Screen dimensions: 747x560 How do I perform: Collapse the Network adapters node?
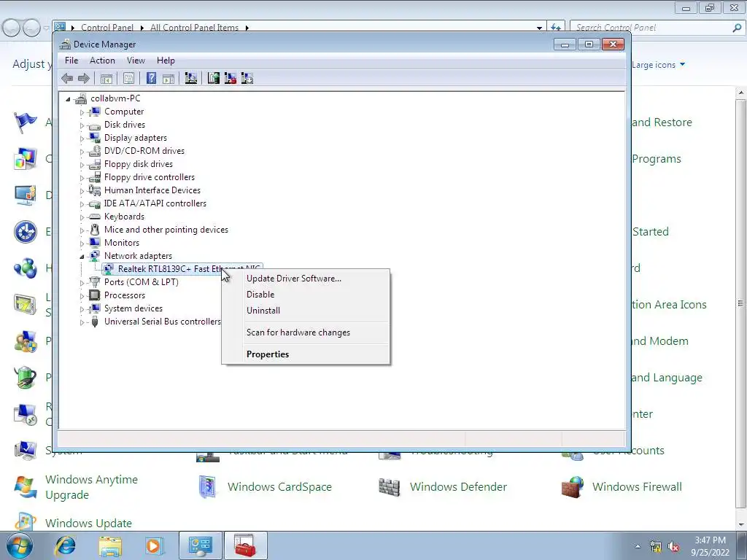[x=82, y=257]
